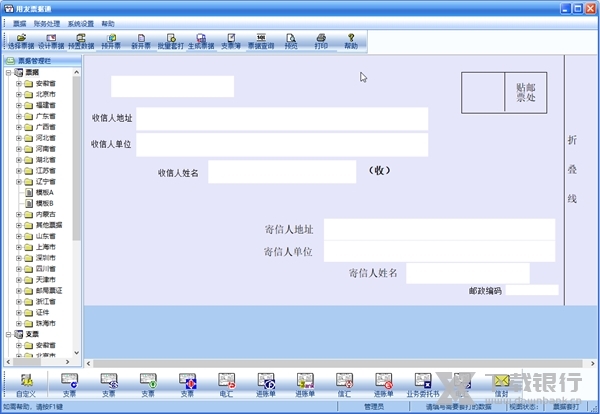Select the 深圳市 folder
Viewport: 600px width, 414px height.
click(x=46, y=258)
